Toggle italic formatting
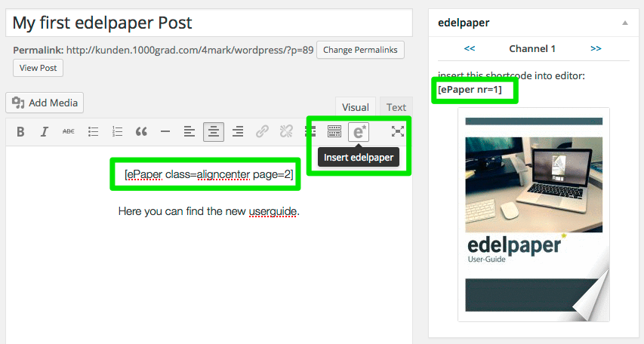The width and height of the screenshot is (644, 344). [45, 132]
